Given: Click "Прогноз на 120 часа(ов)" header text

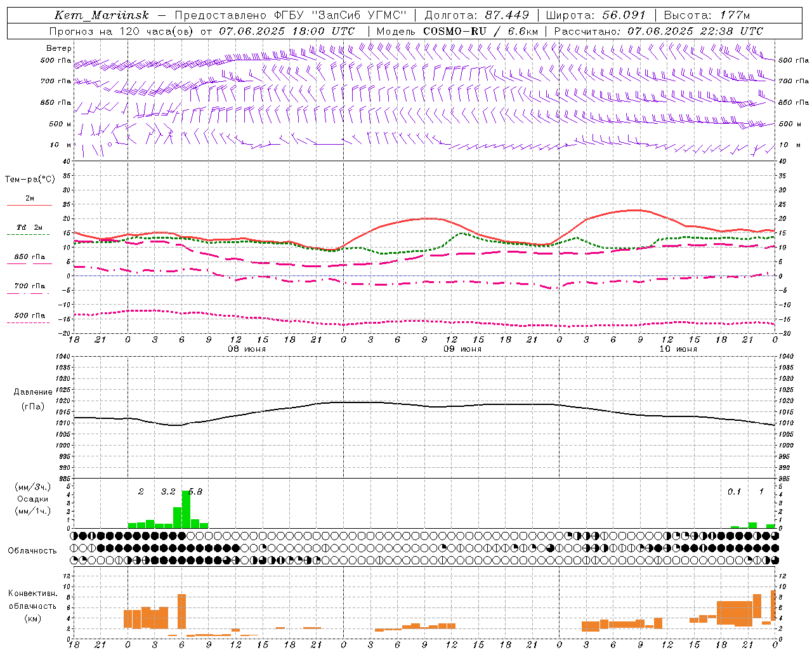Looking at the screenshot, I should point(122,31).
